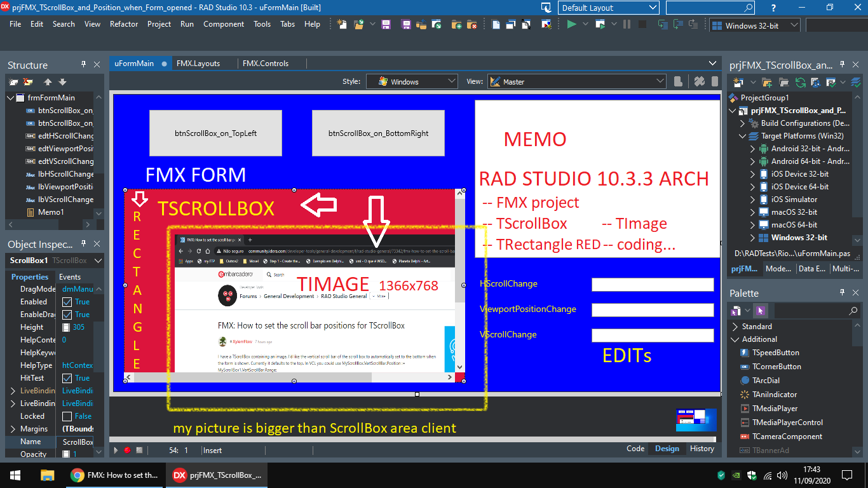Click the Pause program toolbar icon
Image resolution: width=868 pixels, height=488 pixels.
click(x=627, y=24)
